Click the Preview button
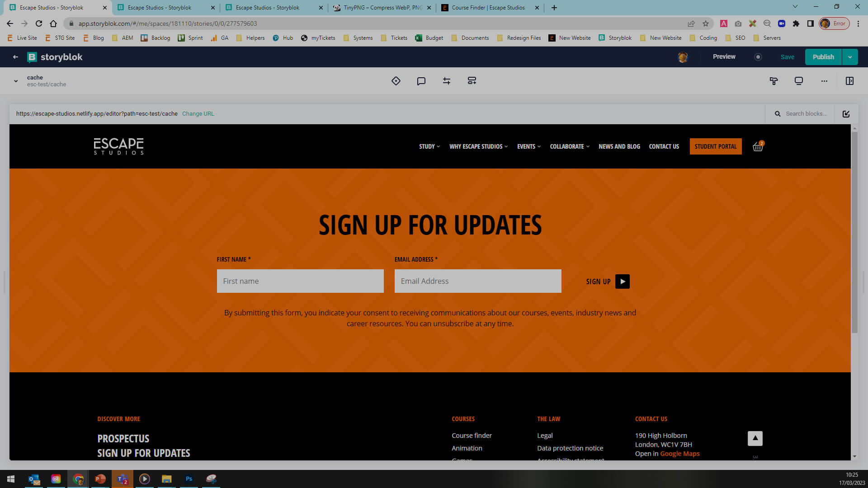 (724, 56)
